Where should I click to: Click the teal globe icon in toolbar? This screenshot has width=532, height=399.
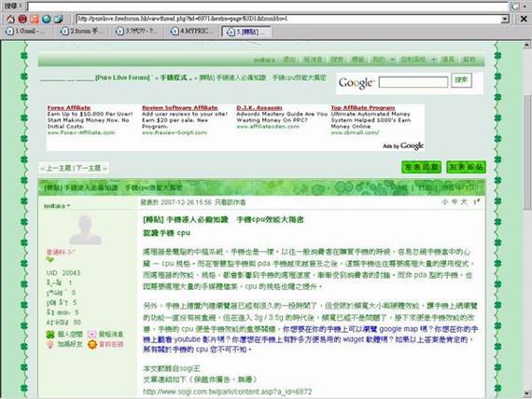click(47, 19)
